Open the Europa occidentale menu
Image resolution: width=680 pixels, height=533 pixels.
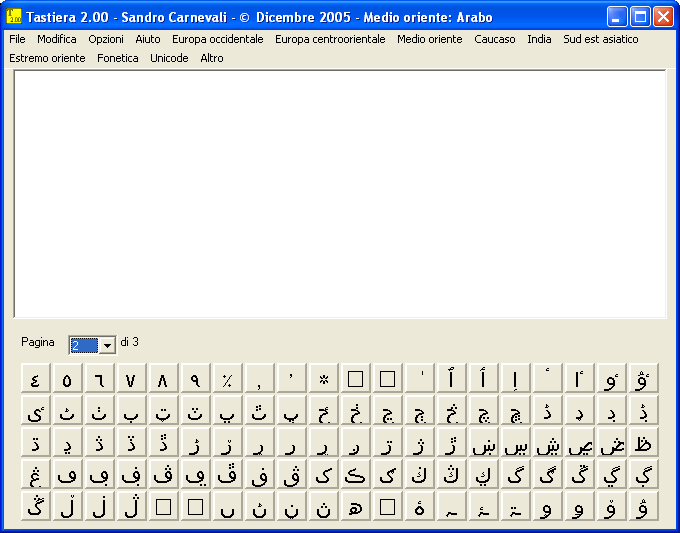pyautogui.click(x=218, y=39)
